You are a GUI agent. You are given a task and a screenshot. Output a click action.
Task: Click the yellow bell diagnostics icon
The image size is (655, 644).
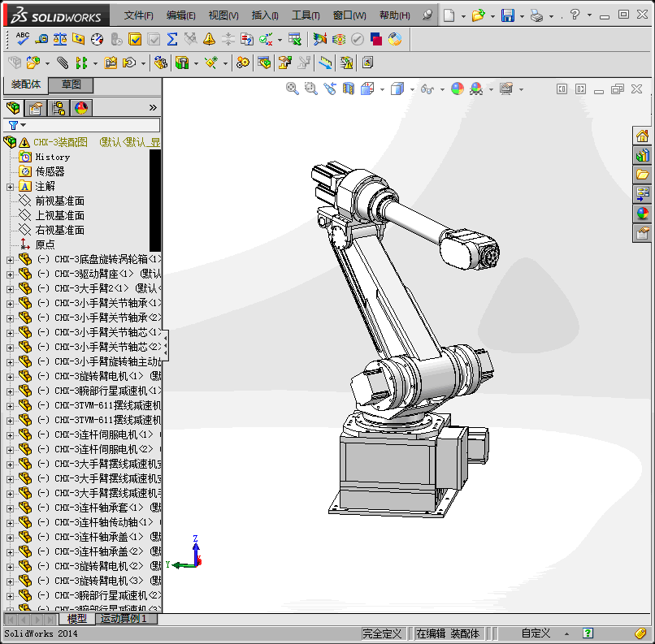click(x=209, y=39)
